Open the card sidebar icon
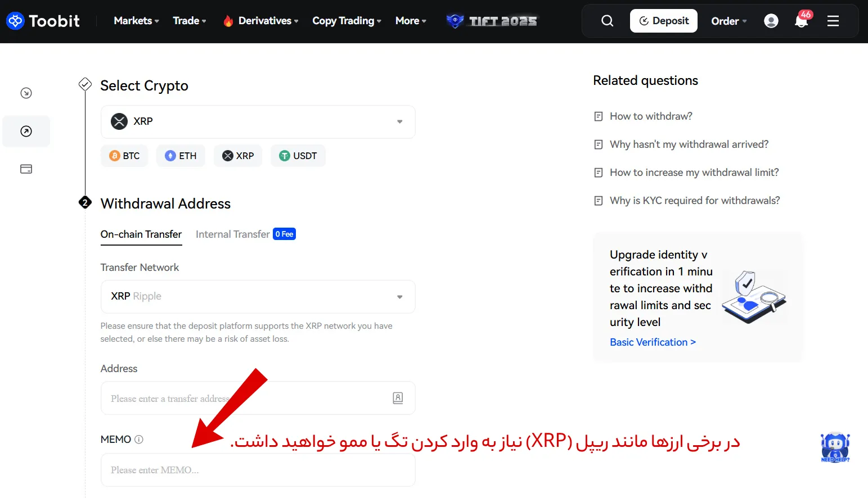 tap(26, 169)
